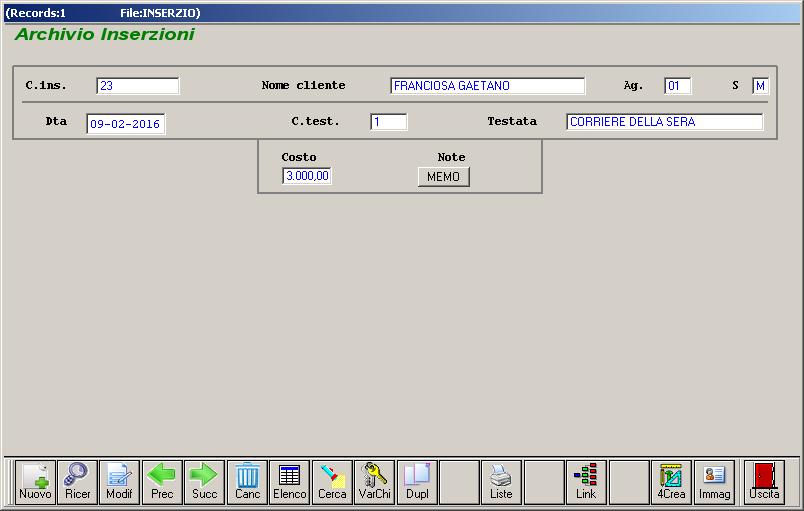Click the Ag. label
Viewport: 804px width, 511px height.
(x=633, y=86)
